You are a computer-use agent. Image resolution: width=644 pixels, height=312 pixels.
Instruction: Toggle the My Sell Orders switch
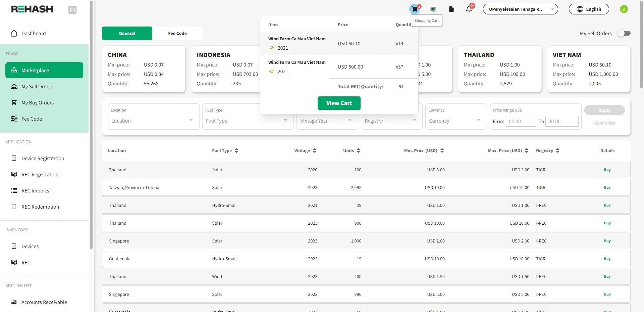[624, 33]
